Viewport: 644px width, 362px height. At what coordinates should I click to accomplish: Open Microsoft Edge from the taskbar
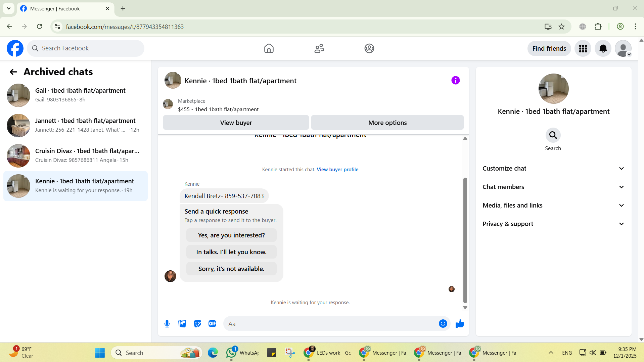tap(213, 353)
